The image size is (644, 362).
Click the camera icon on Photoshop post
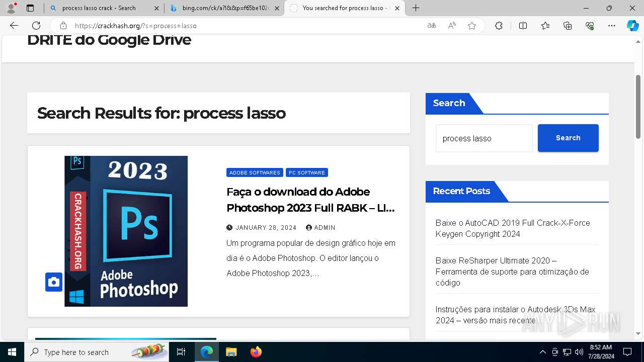point(54,282)
